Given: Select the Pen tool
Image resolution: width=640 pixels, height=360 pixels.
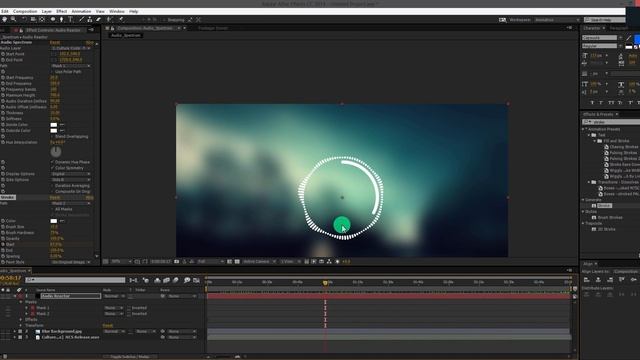Looking at the screenshot, I should pos(62,19).
